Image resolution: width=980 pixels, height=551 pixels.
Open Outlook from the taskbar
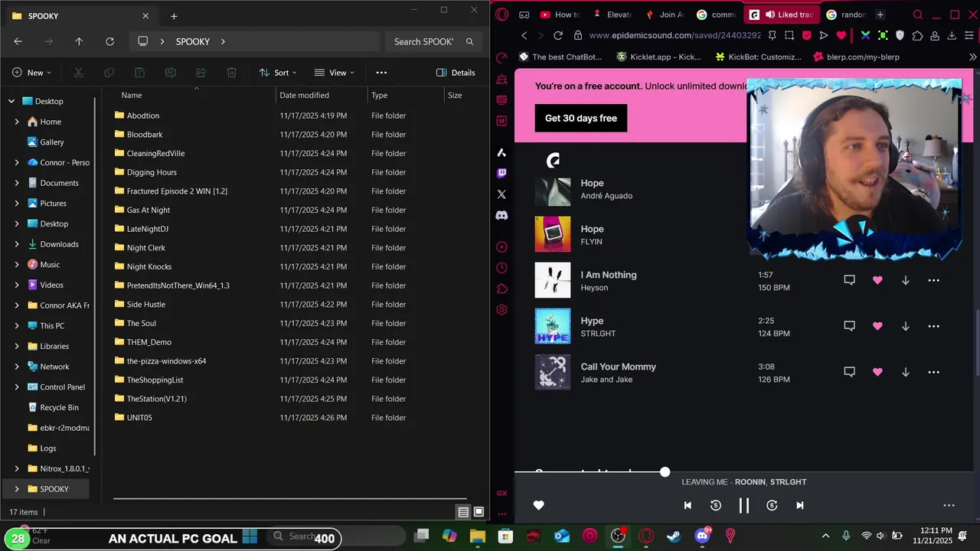[x=562, y=536]
